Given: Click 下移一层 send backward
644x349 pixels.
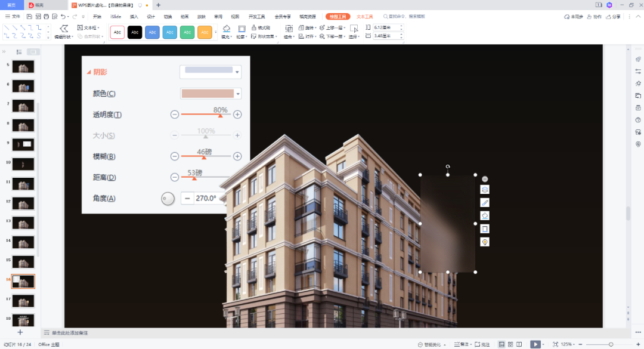Looking at the screenshot, I should [333, 36].
